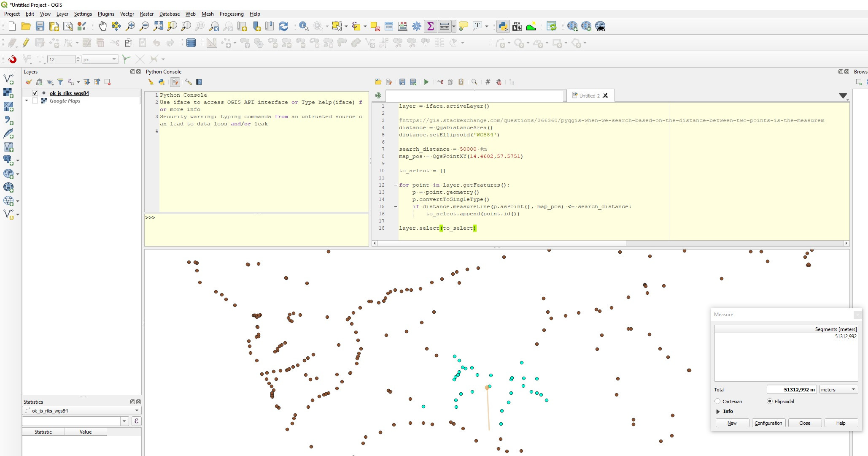Select the Measure Line ruler tool
The image size is (868, 456).
point(444,26)
